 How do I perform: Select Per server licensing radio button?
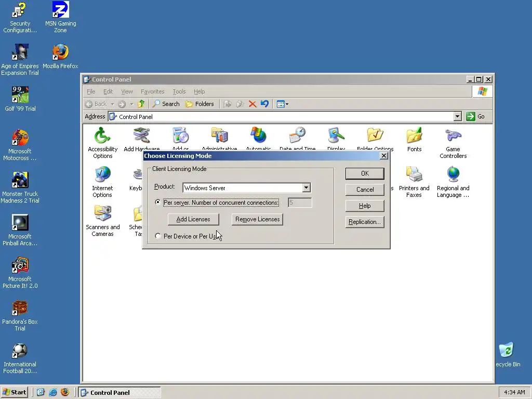click(158, 202)
